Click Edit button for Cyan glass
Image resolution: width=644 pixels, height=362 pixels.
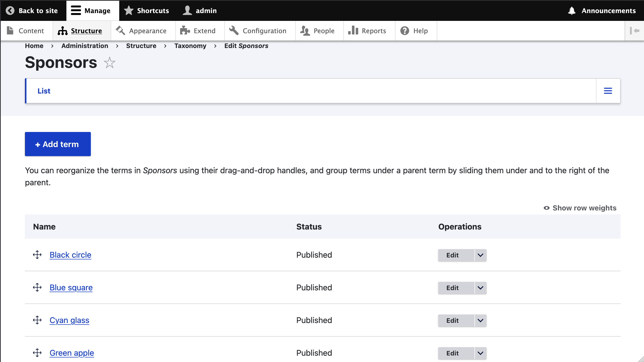pyautogui.click(x=452, y=321)
